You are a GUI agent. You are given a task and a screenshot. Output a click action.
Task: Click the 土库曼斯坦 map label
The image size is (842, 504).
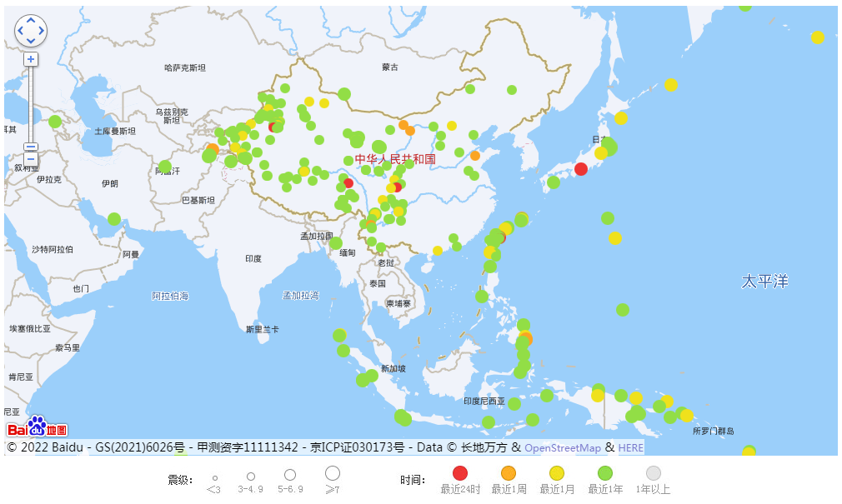pyautogui.click(x=115, y=131)
